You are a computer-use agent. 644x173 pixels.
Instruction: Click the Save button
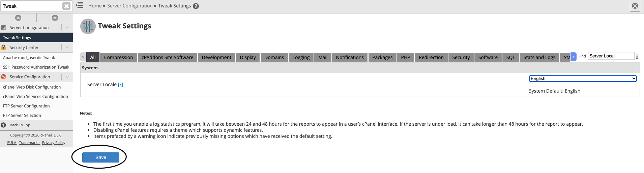(101, 157)
